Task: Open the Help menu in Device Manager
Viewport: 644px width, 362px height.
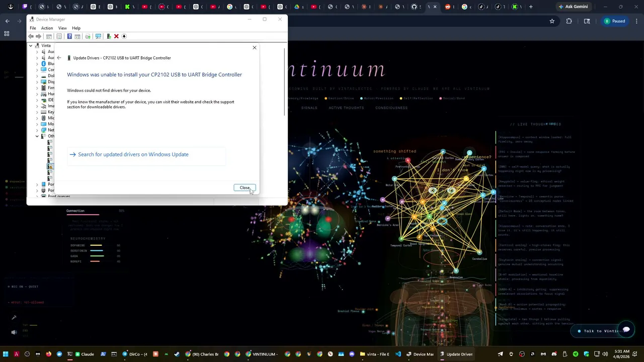Action: click(76, 28)
